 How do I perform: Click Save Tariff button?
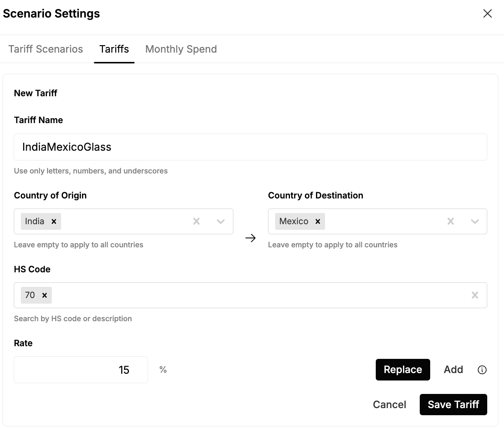coord(453,404)
